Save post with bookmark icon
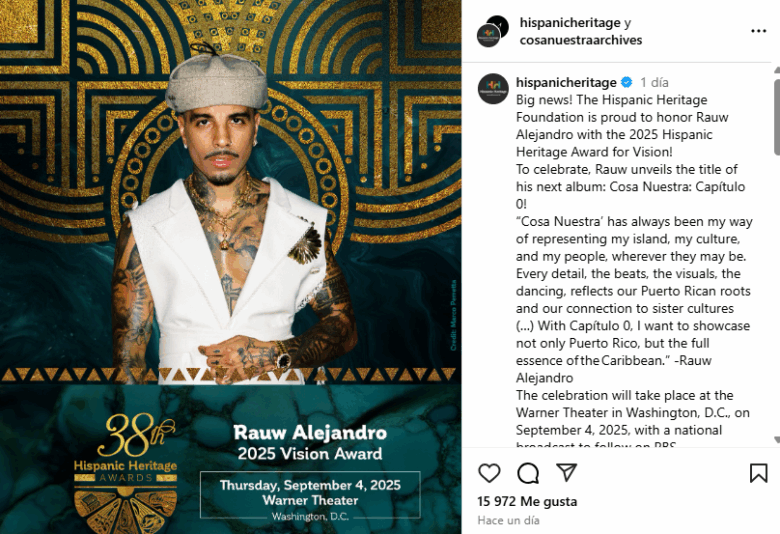 point(759,473)
